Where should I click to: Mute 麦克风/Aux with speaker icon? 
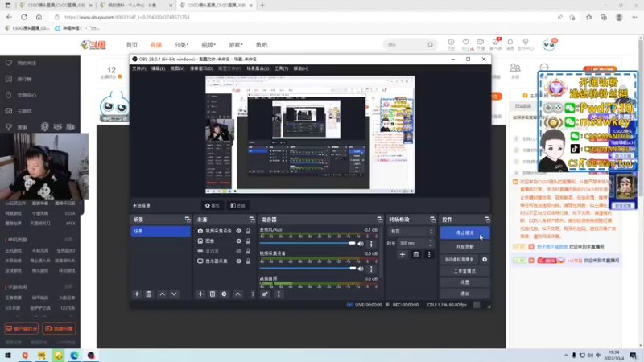tap(361, 244)
